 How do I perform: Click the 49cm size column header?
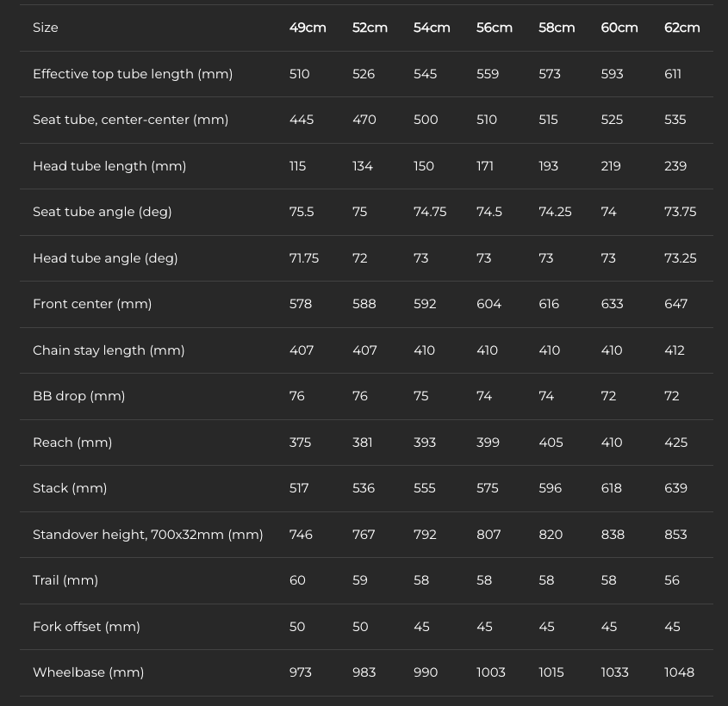point(308,28)
